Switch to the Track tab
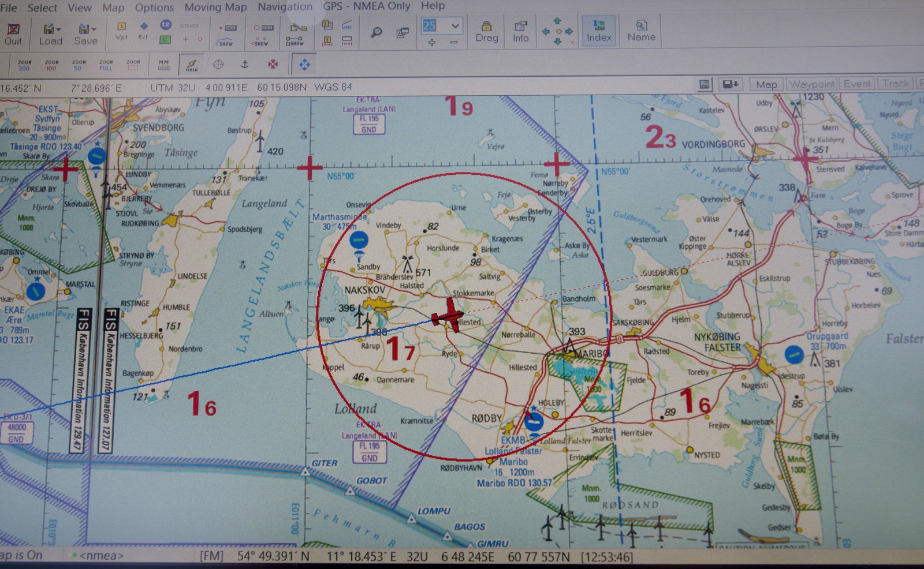 coord(895,84)
